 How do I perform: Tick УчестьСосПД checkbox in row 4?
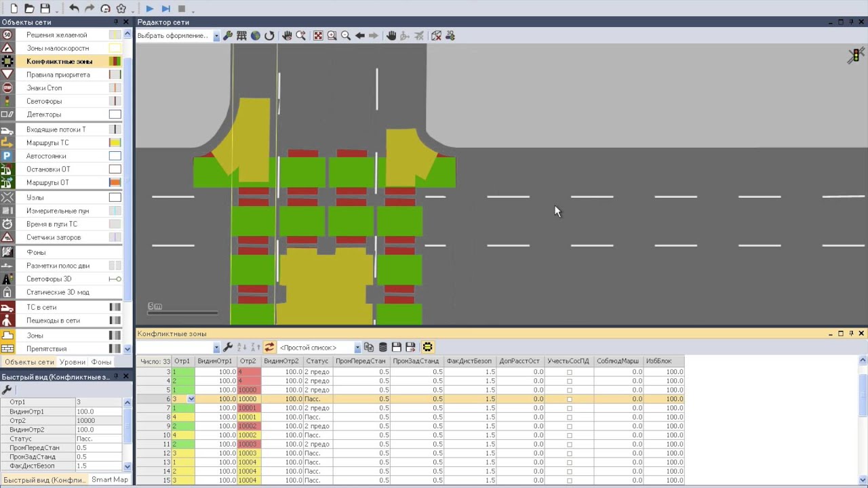(570, 381)
